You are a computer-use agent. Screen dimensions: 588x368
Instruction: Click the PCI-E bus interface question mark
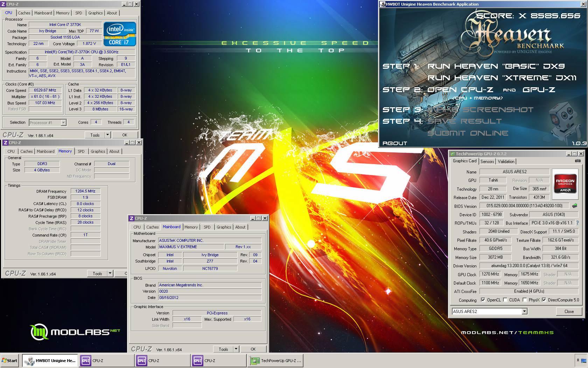pyautogui.click(x=577, y=223)
